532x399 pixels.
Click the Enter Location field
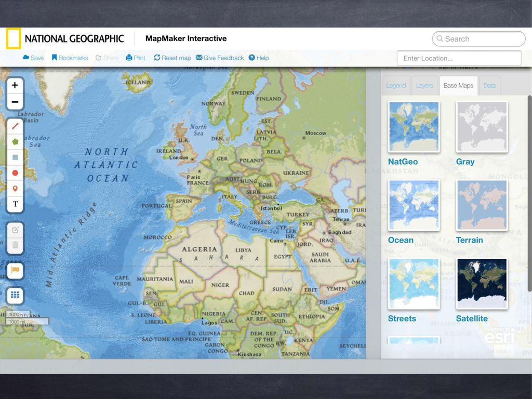pyautogui.click(x=459, y=58)
